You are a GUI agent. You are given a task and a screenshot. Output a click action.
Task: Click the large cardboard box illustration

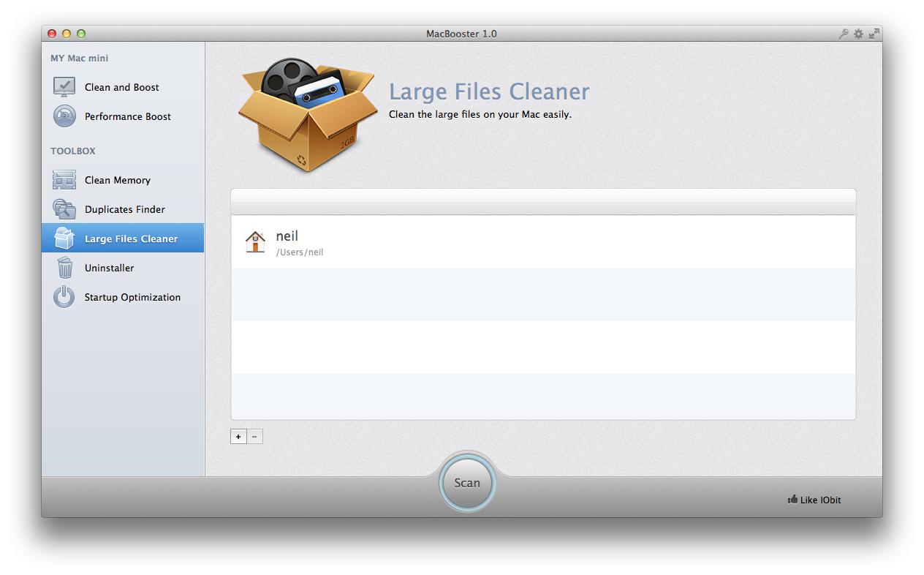click(308, 115)
